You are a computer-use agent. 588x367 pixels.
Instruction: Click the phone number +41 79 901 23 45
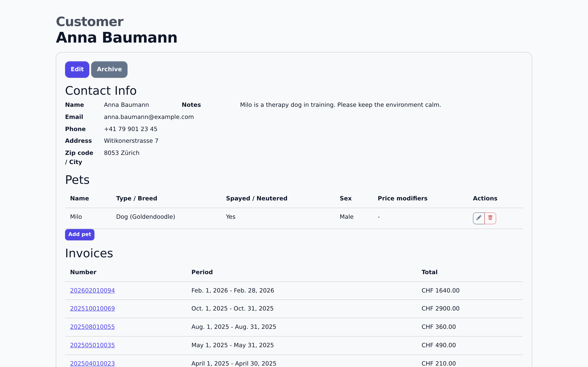130,129
